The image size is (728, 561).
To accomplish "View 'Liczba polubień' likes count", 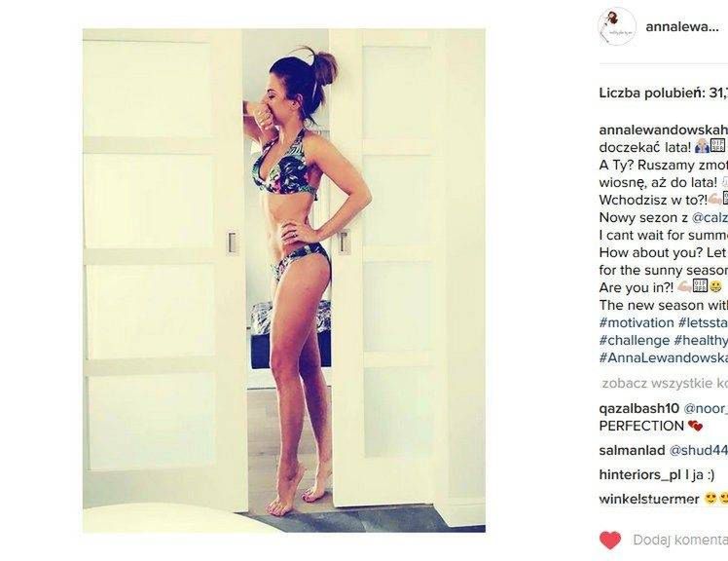I will coord(664,93).
